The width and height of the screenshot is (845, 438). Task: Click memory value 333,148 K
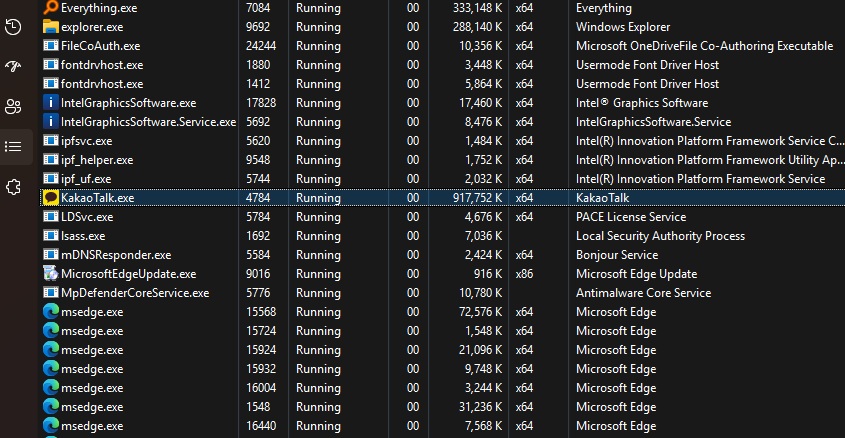point(477,8)
